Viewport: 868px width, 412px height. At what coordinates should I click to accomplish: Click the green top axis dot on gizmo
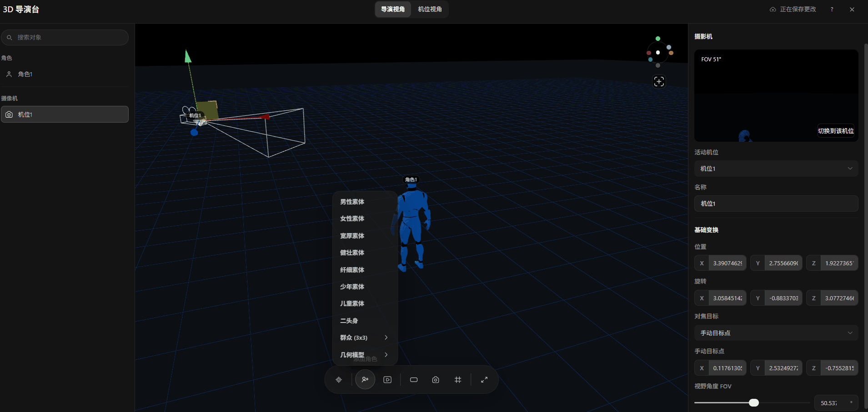point(658,39)
